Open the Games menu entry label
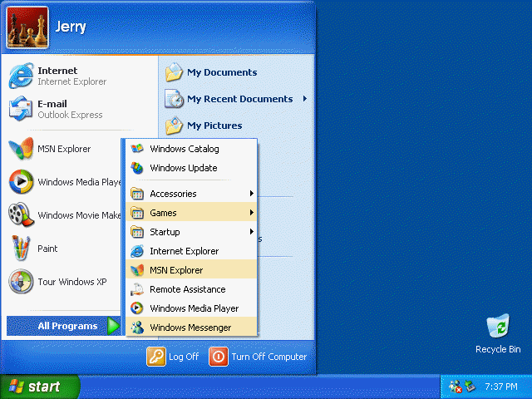The width and height of the screenshot is (532, 399). [x=163, y=213]
